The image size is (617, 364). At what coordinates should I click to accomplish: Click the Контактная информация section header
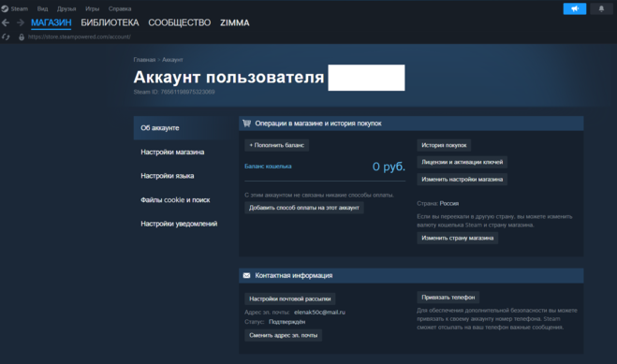(x=411, y=275)
